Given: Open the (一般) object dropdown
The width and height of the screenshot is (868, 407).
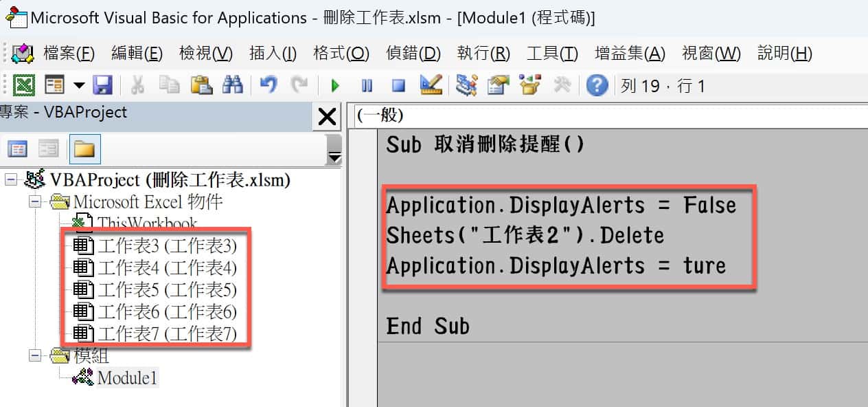Looking at the screenshot, I should (x=611, y=115).
